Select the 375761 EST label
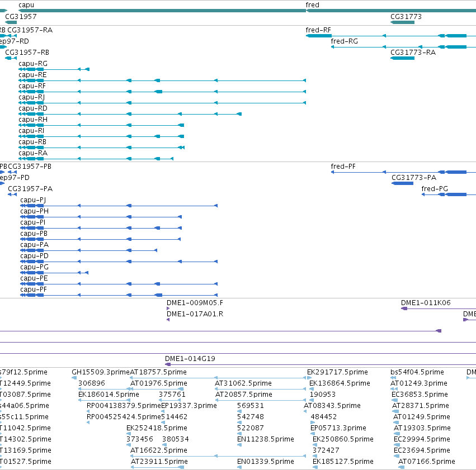 (172, 395)
